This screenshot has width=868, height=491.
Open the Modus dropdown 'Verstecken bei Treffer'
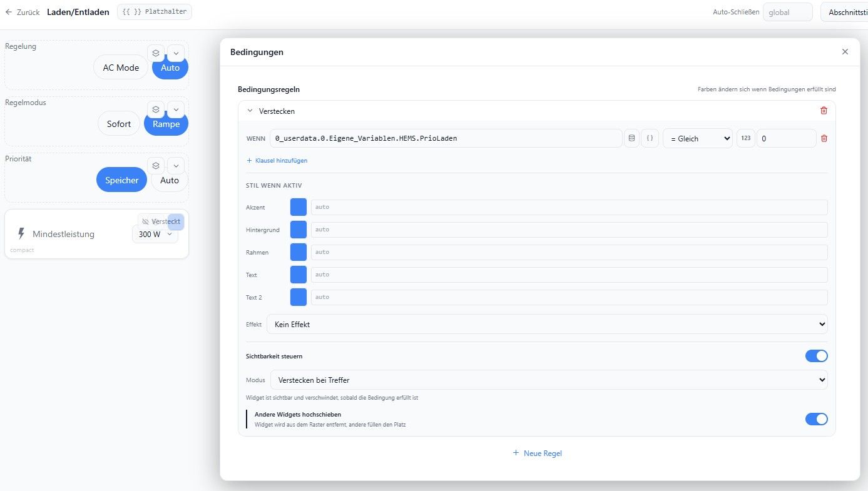click(549, 380)
